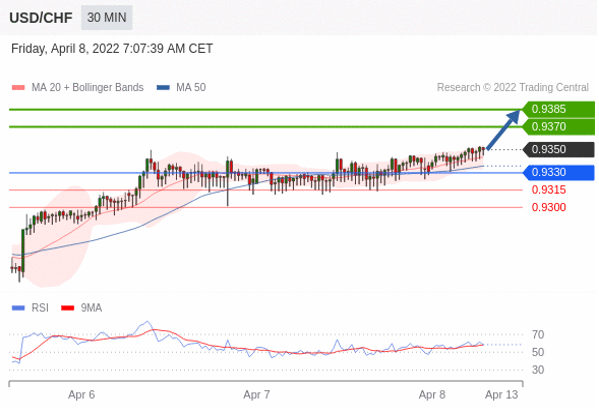599x408 pixels.
Task: Click the 0.9330 blue pivot label
Action: pos(559,172)
